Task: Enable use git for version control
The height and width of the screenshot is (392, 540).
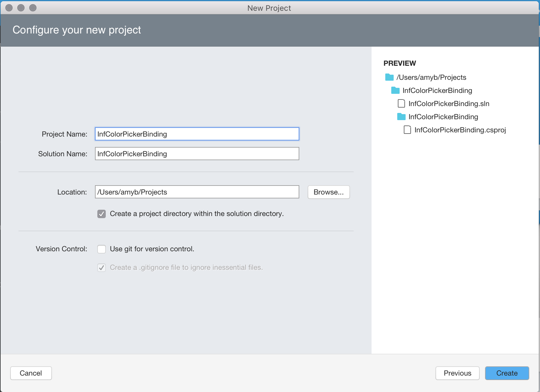Action: point(102,249)
